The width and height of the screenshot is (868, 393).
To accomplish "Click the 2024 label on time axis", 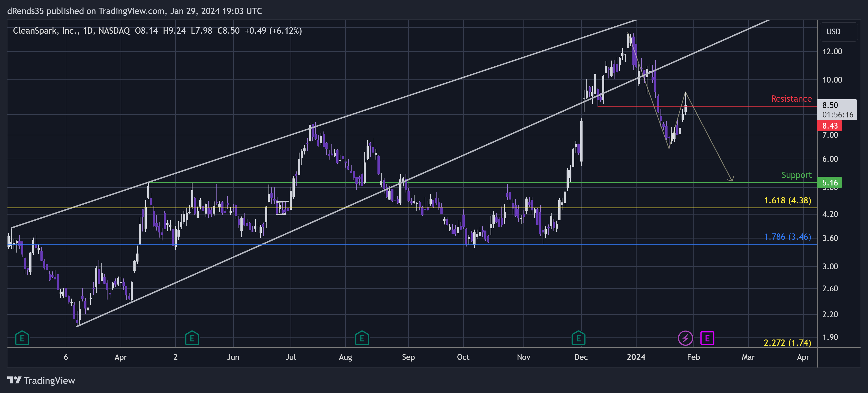I will (x=636, y=357).
